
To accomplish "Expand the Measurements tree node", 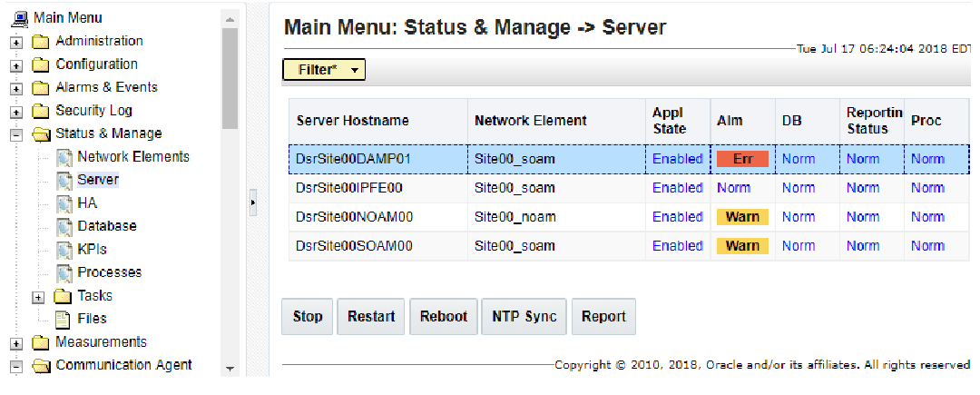I will tap(17, 344).
